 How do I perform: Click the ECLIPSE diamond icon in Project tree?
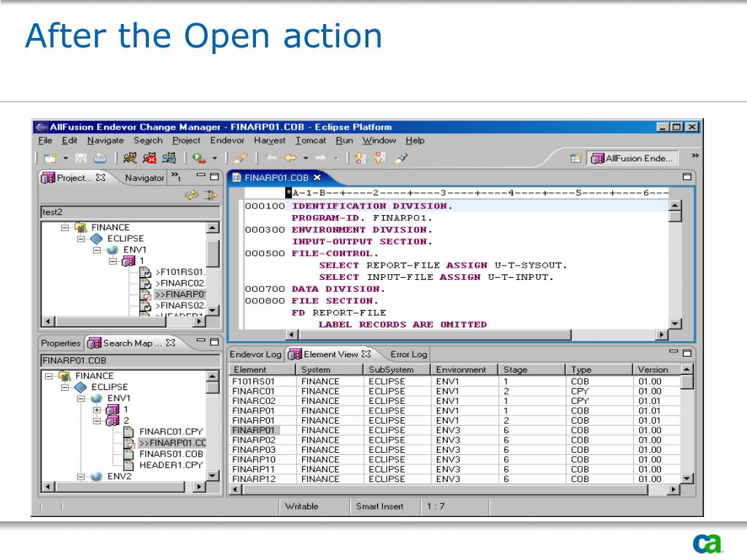[97, 238]
